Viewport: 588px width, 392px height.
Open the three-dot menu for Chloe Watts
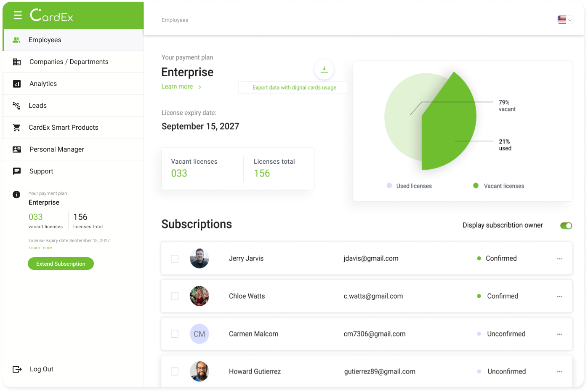pos(559,296)
